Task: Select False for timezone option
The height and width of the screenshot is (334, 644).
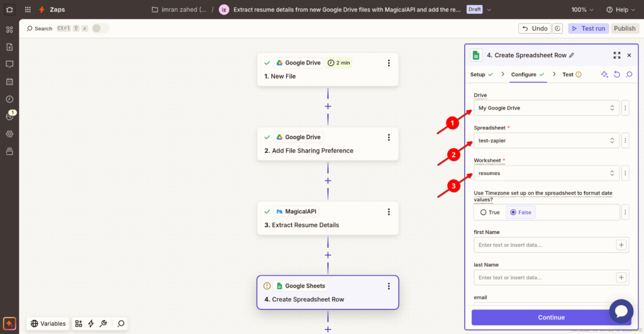Action: 520,213
